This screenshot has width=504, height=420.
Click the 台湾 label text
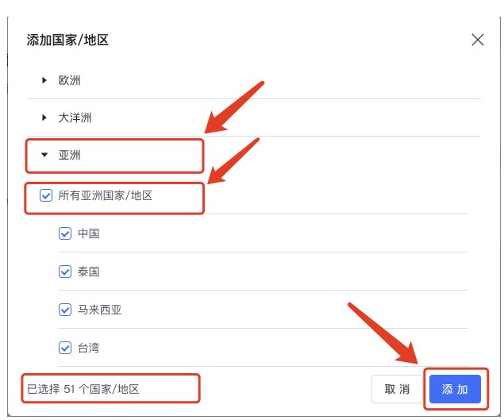point(88,348)
